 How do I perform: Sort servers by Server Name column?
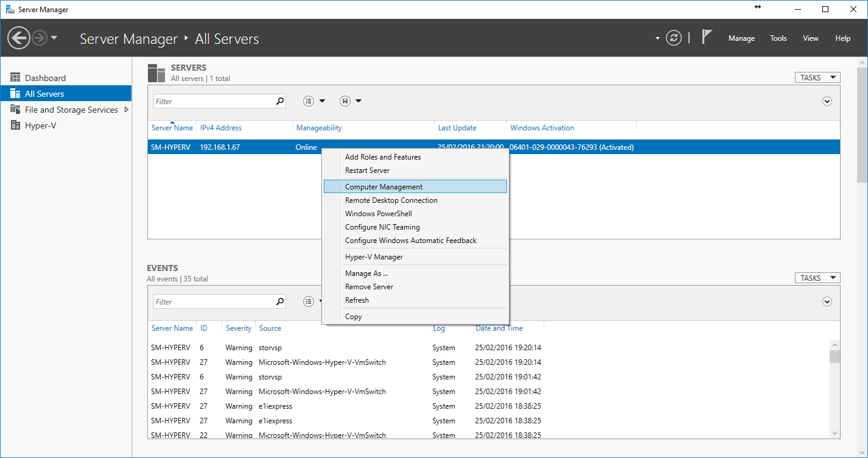click(172, 128)
